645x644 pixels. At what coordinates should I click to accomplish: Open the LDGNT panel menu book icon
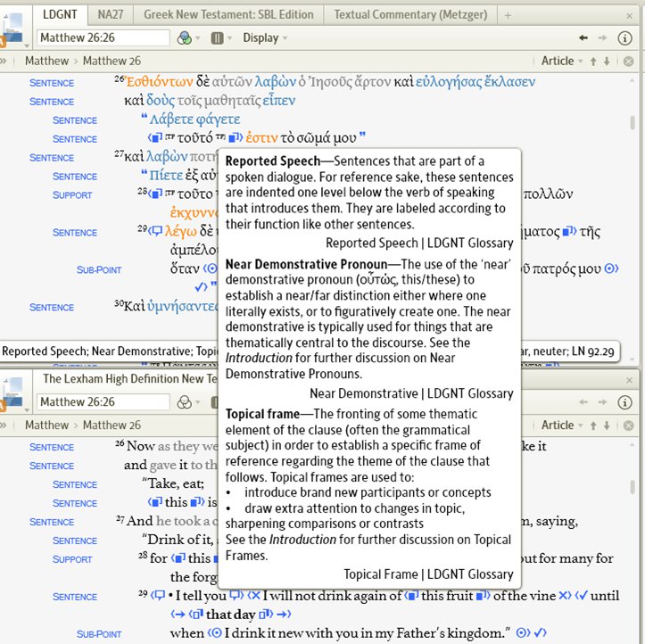[x=13, y=28]
